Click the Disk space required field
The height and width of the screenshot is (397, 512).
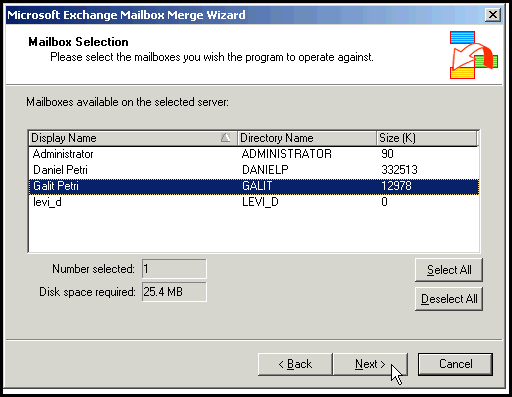(x=174, y=292)
